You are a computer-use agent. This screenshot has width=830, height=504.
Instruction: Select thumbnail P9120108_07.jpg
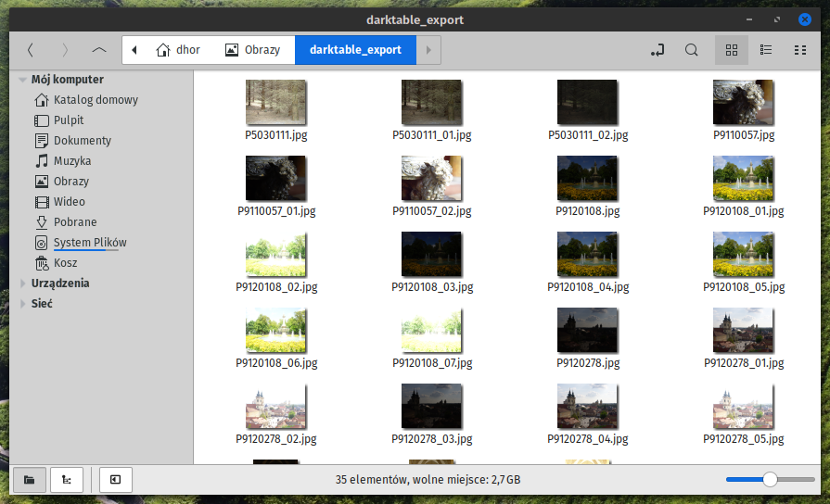pos(431,331)
